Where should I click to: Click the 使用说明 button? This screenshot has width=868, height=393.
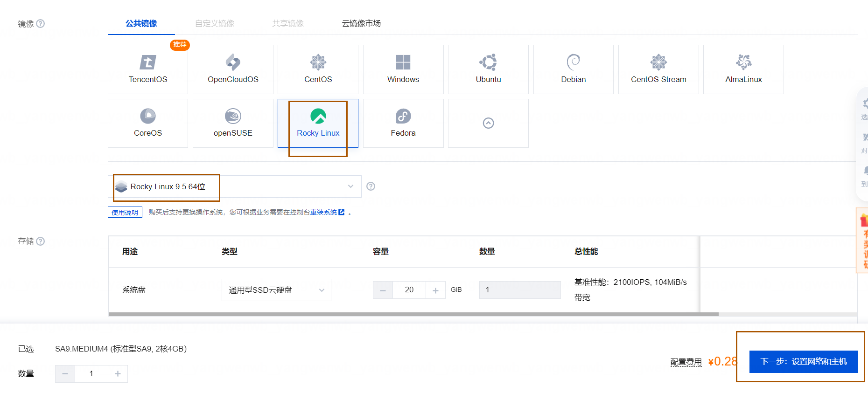pos(125,213)
